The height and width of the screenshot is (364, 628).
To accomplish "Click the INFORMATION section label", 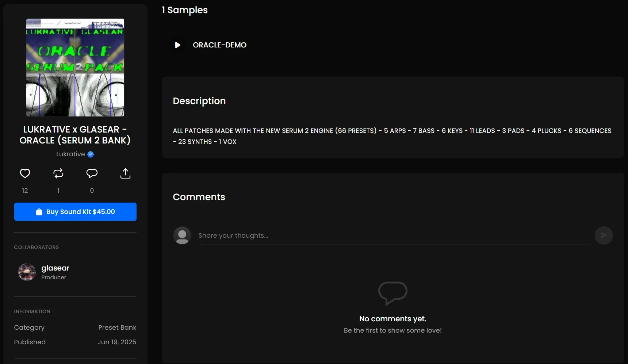I will point(32,311).
